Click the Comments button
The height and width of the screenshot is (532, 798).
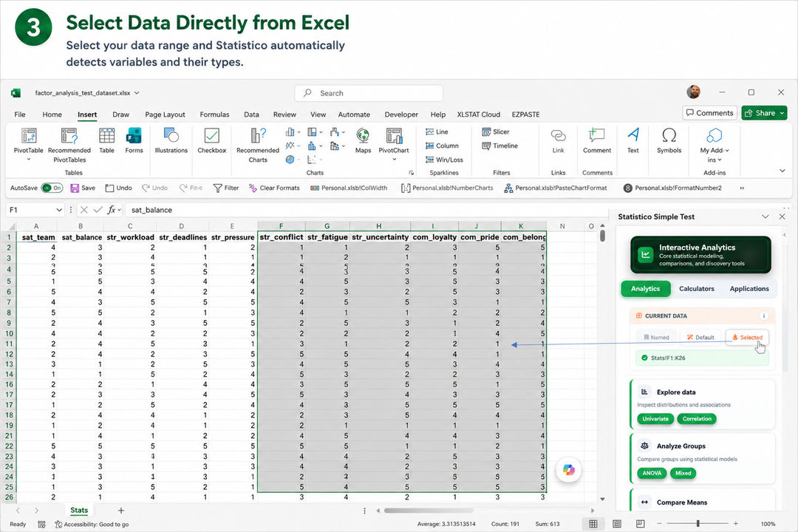tap(710, 113)
